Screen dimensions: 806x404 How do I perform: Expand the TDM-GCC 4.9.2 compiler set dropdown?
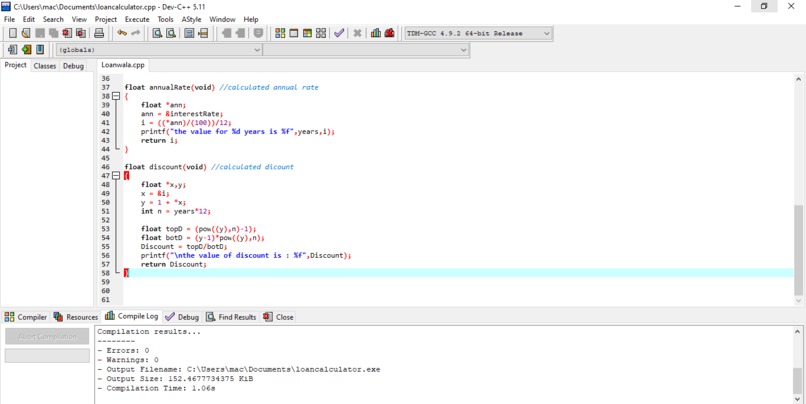point(546,33)
